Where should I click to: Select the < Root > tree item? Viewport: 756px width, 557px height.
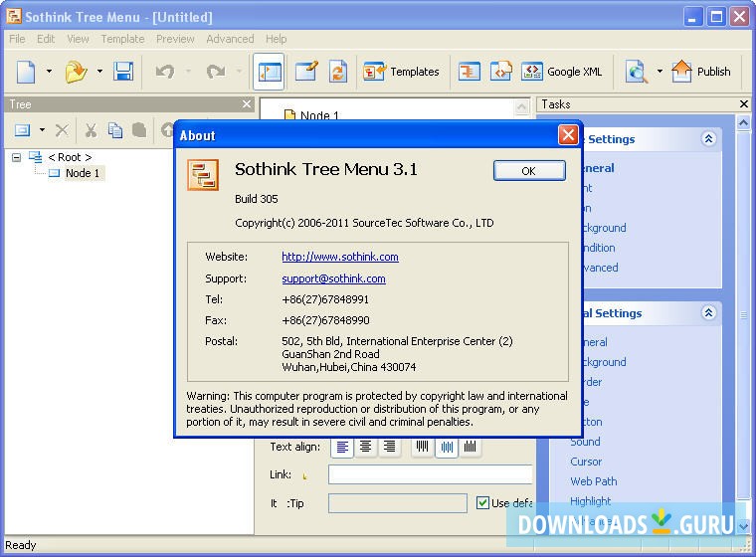pyautogui.click(x=70, y=157)
